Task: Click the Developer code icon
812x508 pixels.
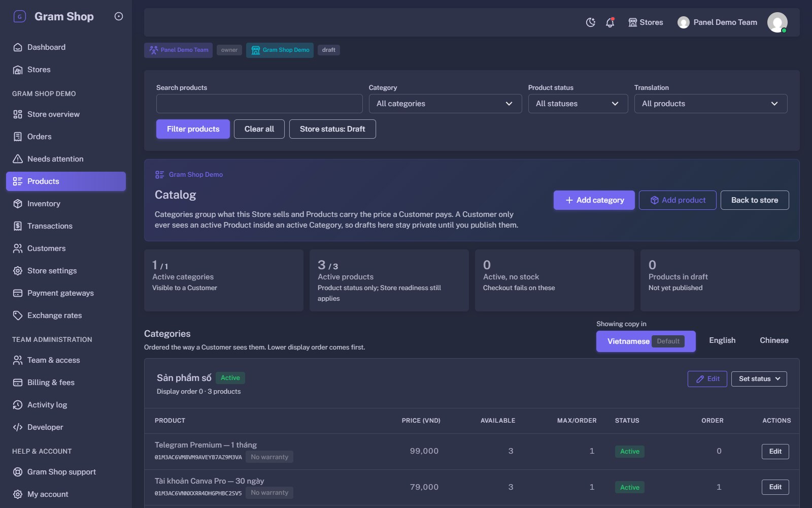Action: coord(18,427)
